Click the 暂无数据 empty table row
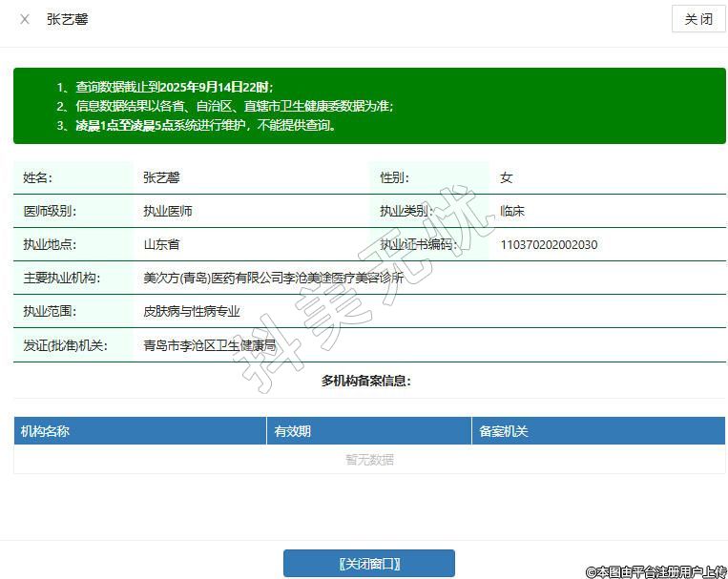 click(x=369, y=460)
